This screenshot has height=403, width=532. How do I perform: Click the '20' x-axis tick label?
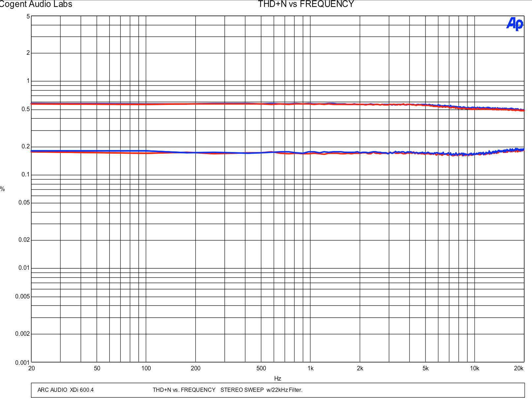click(32, 368)
